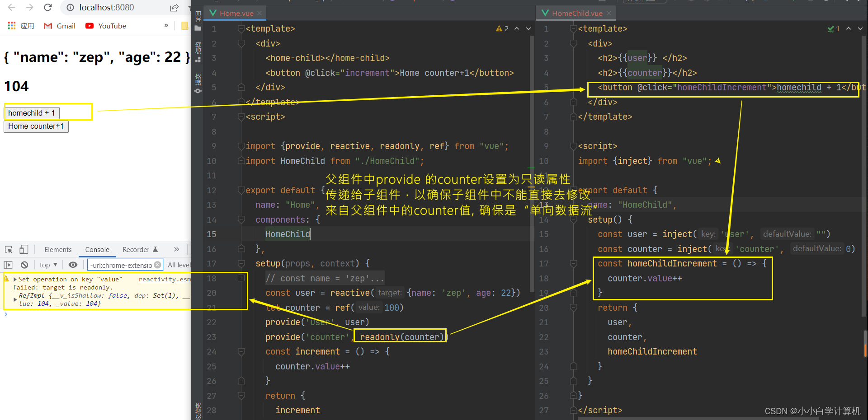Clear the console with the ban icon
The width and height of the screenshot is (868, 420).
(x=24, y=265)
